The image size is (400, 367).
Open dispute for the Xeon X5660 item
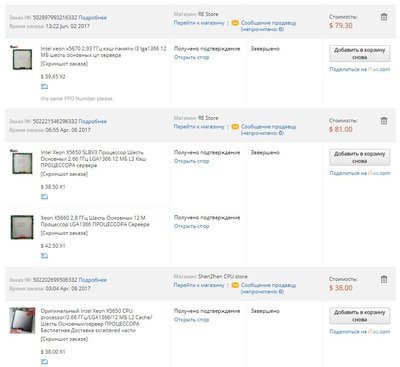click(x=191, y=226)
